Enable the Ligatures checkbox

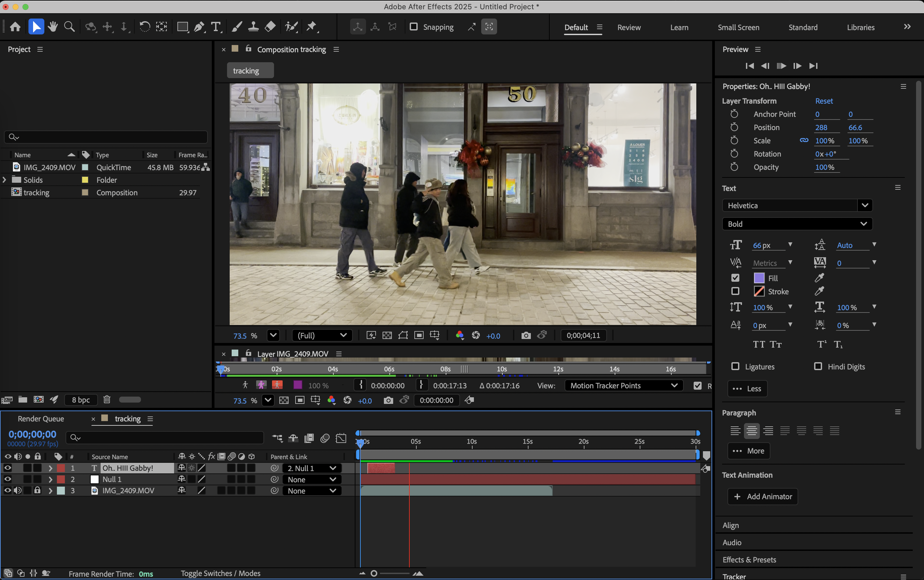[x=735, y=366]
